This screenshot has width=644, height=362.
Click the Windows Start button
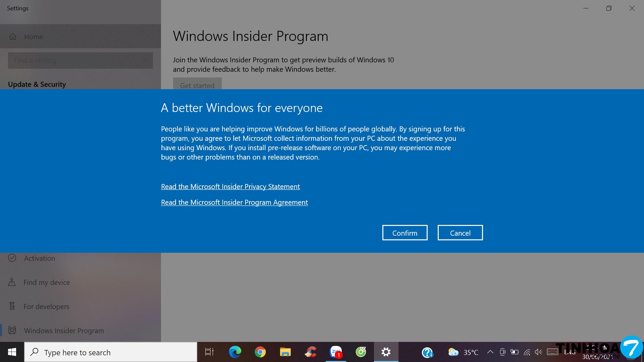[12, 352]
